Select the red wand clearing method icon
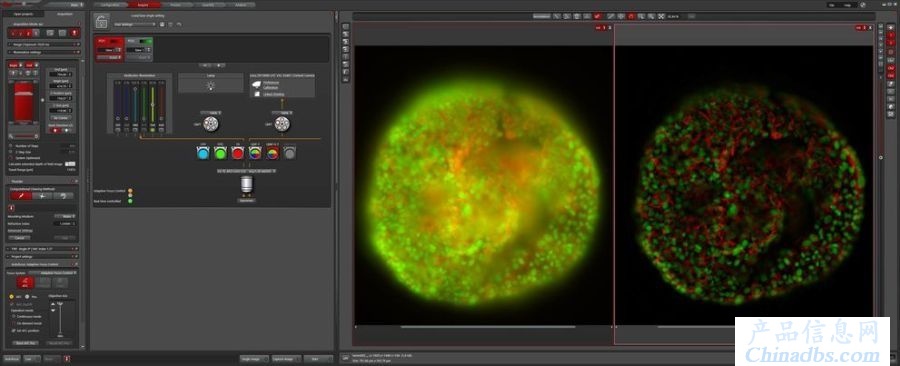900x366 pixels. coord(21,196)
